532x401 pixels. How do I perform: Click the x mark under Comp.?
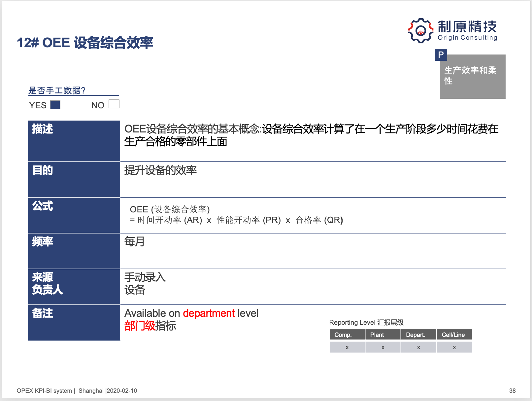click(347, 347)
